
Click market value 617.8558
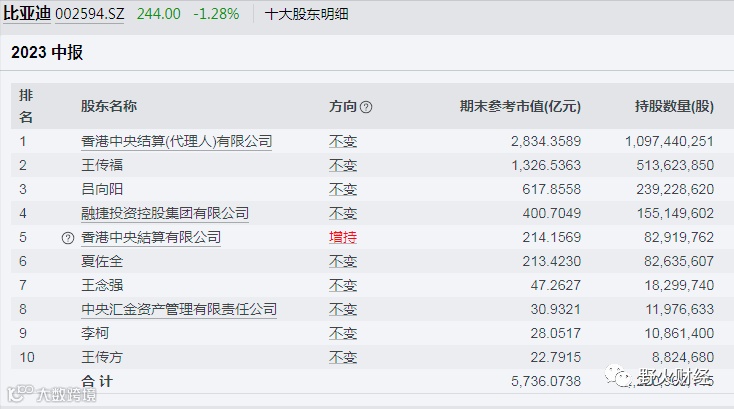tap(551, 189)
